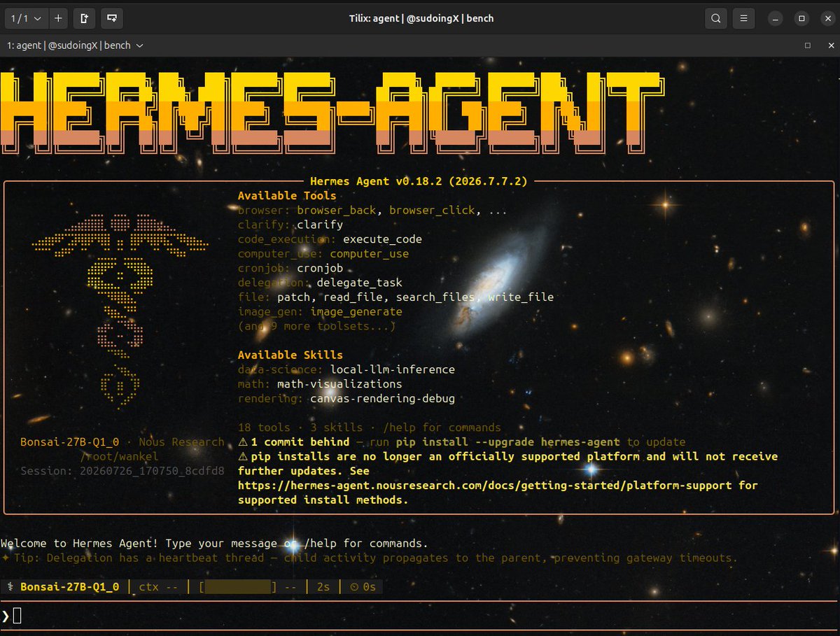Click 'image_generate' tool name
This screenshot has height=636, width=840.
(x=356, y=311)
